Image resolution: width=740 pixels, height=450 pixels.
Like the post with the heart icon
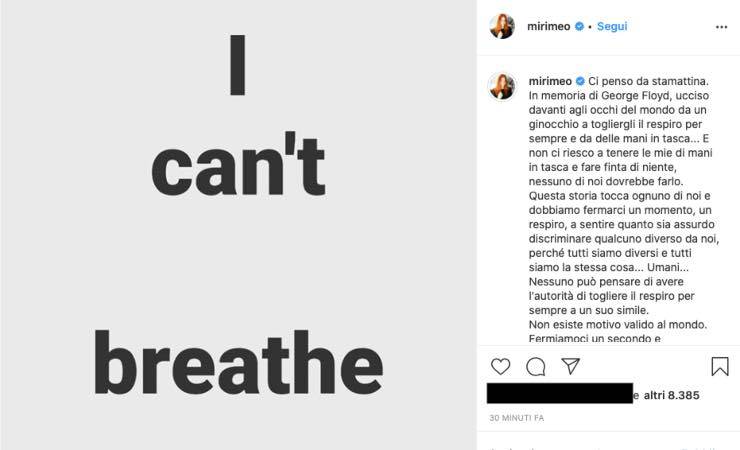(x=501, y=367)
